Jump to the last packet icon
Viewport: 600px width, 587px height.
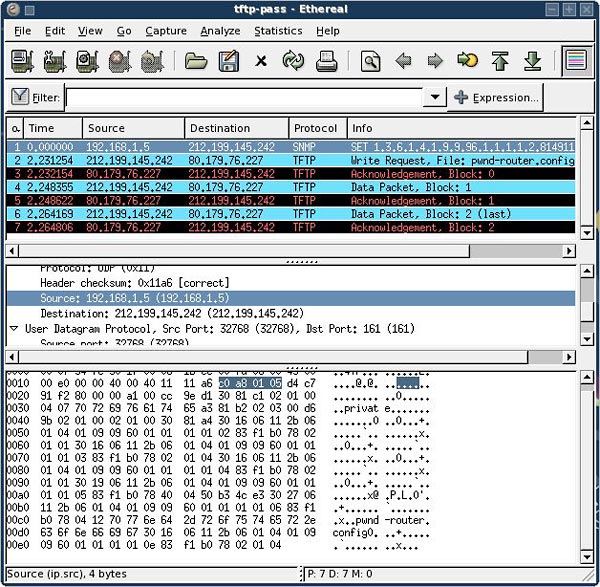coord(533,62)
